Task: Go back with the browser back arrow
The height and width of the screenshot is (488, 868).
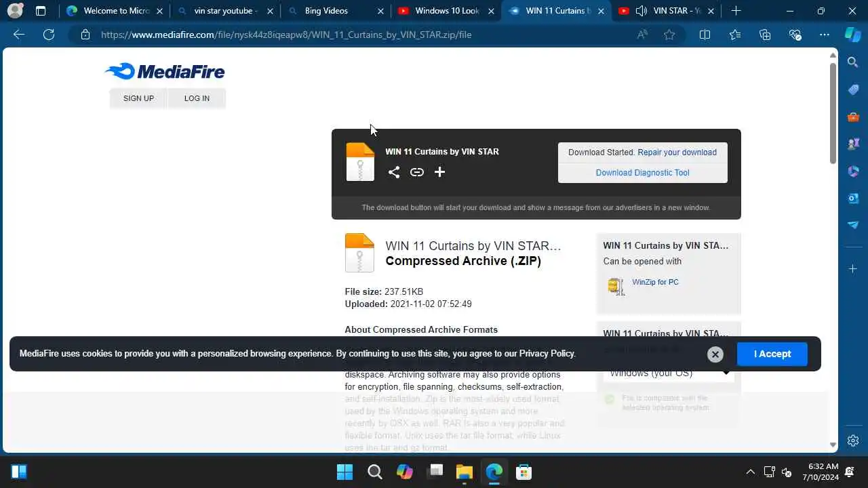Action: [x=19, y=35]
